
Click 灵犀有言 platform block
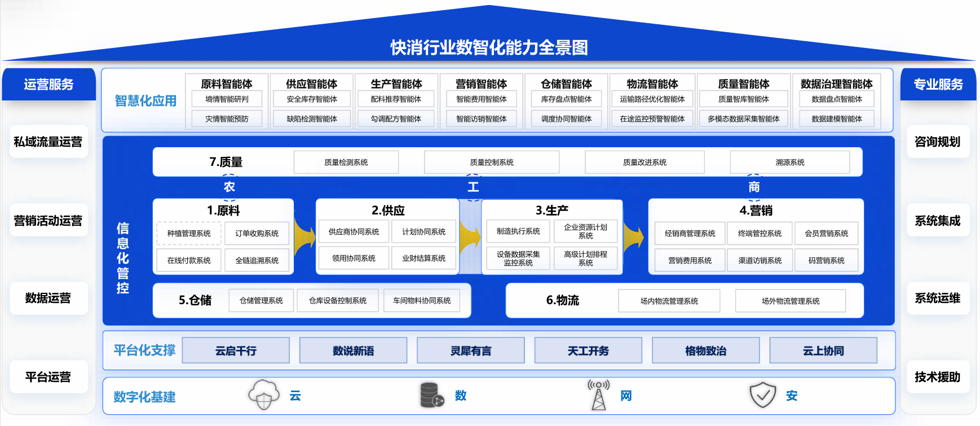point(471,350)
